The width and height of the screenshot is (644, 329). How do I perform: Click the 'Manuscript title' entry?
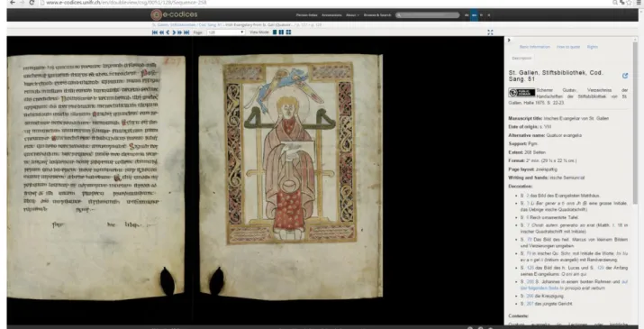tap(558, 118)
